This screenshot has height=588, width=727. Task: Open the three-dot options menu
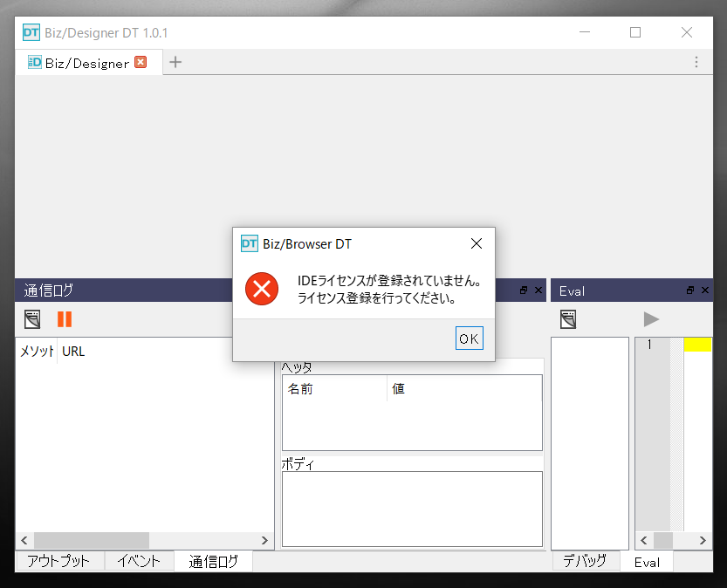point(696,62)
